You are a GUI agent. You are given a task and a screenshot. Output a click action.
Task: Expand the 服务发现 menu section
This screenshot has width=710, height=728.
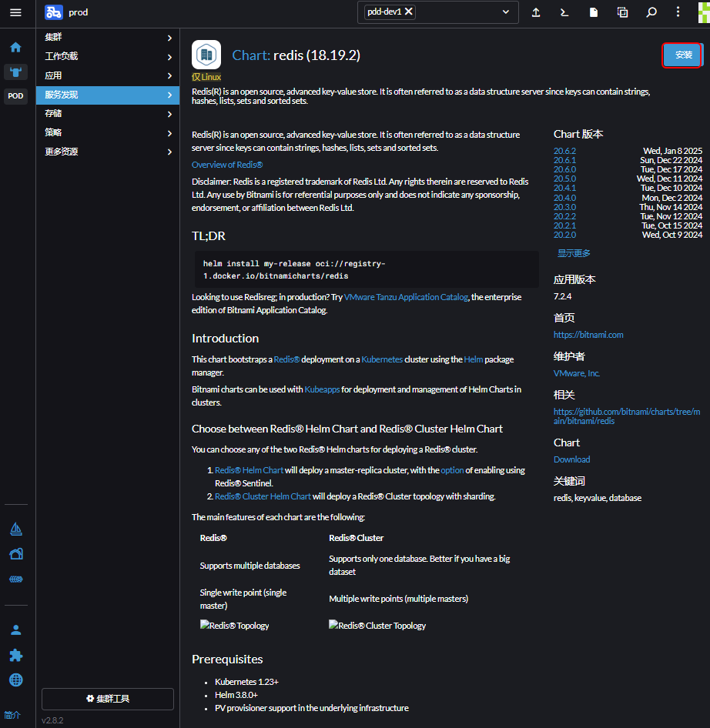point(108,95)
